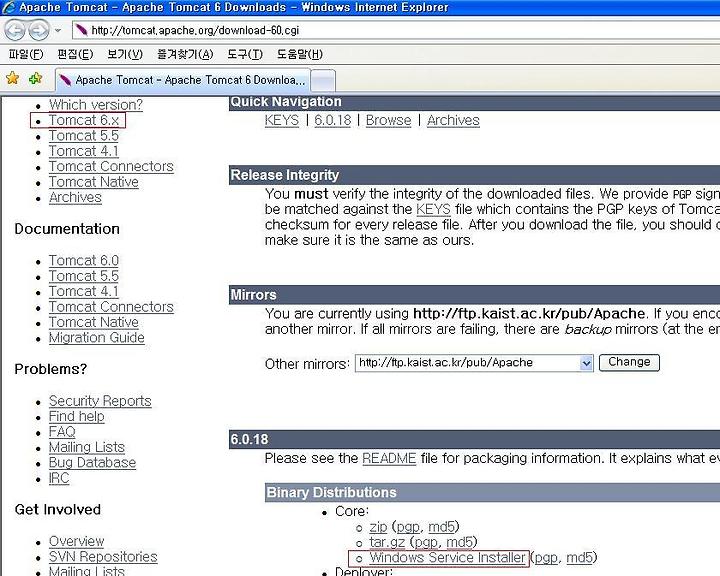
Task: Select the Apache Tomcat 6 Downloads tab
Action: pyautogui.click(x=183, y=80)
